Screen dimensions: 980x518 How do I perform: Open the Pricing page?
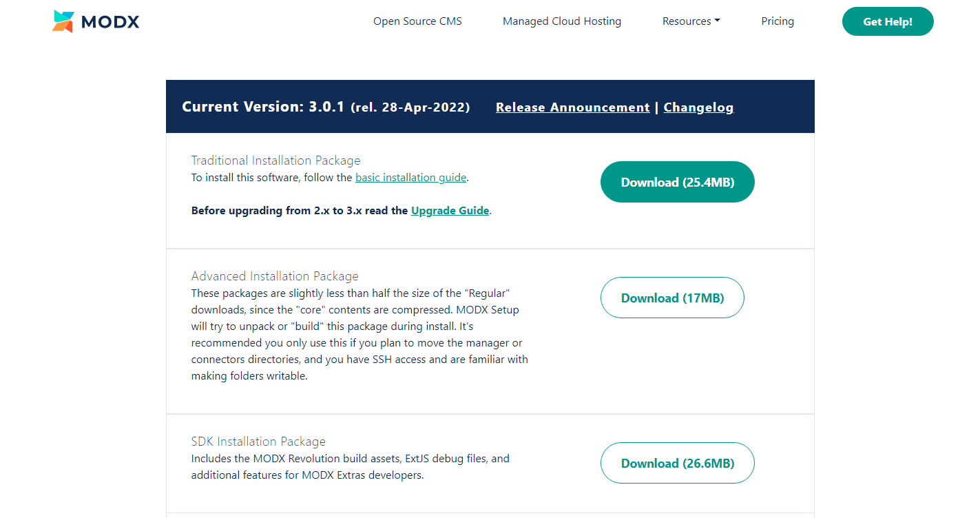coord(778,21)
